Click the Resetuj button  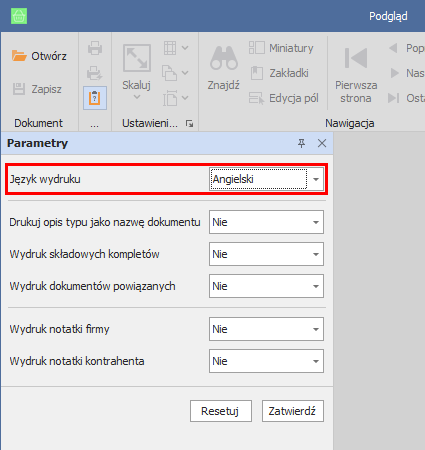click(x=221, y=411)
